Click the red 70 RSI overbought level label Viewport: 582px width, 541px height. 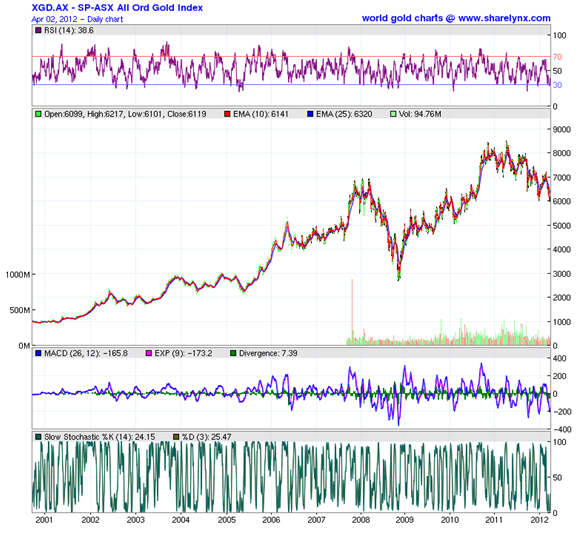pyautogui.click(x=557, y=57)
